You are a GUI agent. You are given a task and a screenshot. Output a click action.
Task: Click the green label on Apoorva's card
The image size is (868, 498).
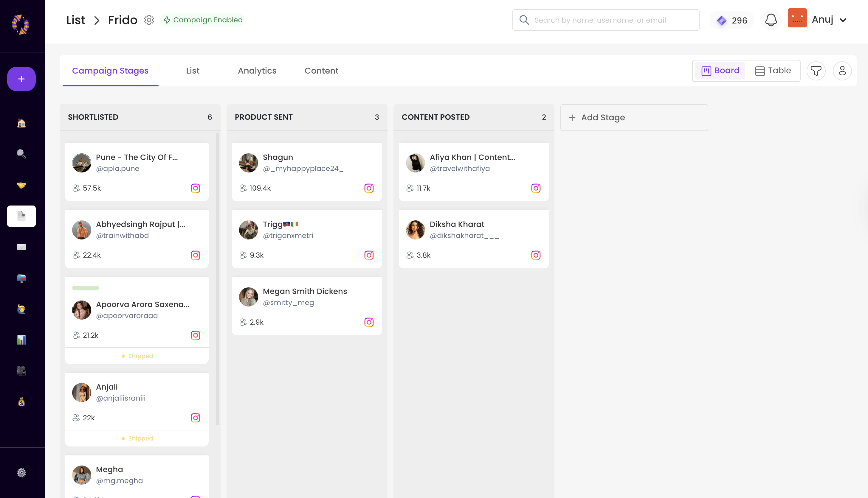pyautogui.click(x=86, y=288)
